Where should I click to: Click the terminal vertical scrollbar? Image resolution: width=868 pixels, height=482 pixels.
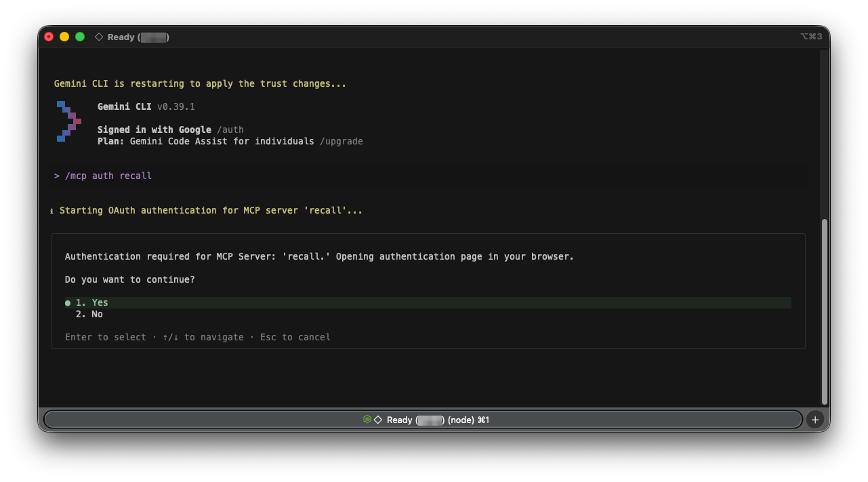coord(824,312)
